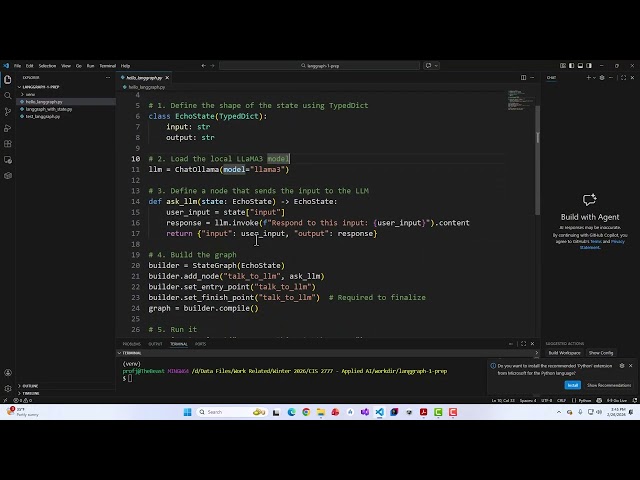Open the View menu

click(x=66, y=66)
